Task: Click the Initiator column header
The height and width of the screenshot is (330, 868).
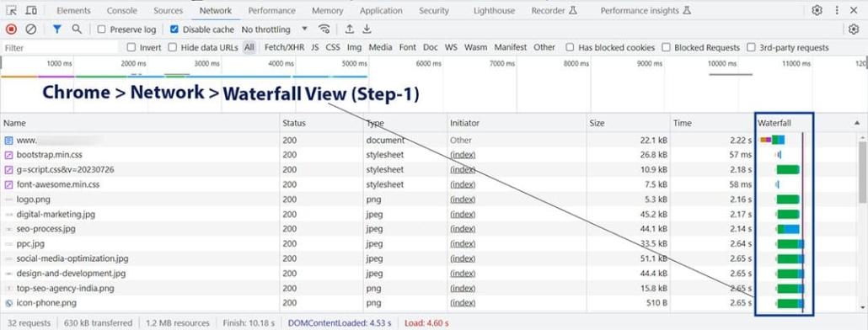Action: [516, 123]
